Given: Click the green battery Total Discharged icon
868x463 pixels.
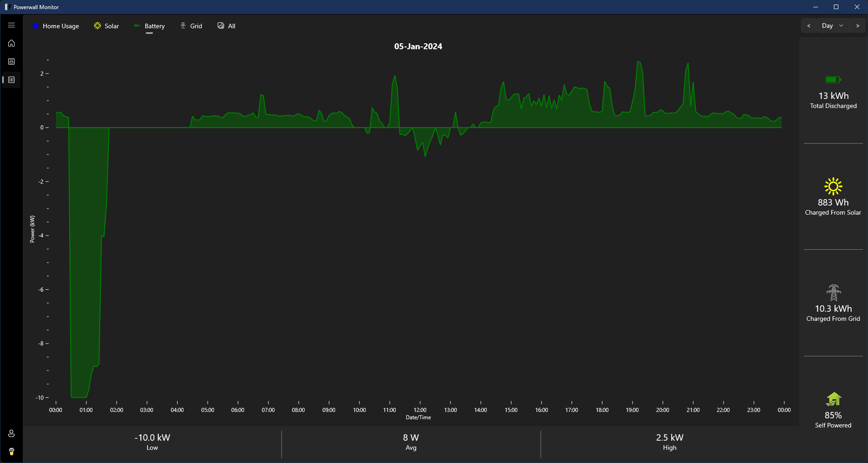Looking at the screenshot, I should pyautogui.click(x=833, y=80).
